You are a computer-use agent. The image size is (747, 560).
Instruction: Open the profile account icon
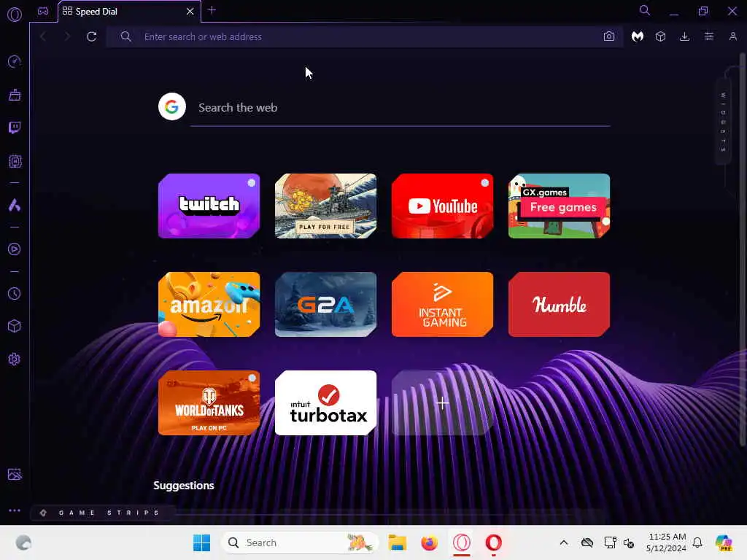click(x=732, y=36)
